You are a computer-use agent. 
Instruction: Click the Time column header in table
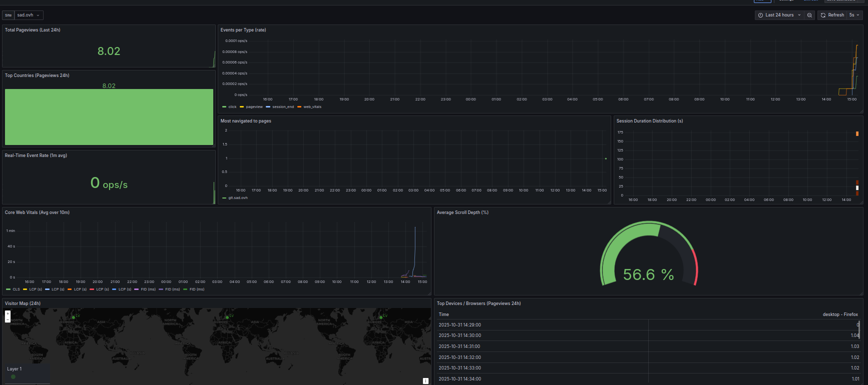[444, 314]
